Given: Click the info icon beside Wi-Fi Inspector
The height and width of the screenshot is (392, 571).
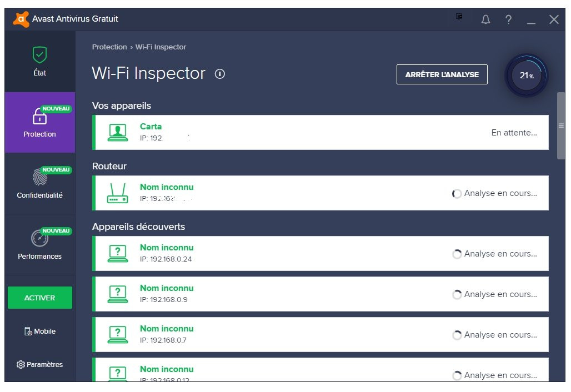Looking at the screenshot, I should tap(219, 74).
